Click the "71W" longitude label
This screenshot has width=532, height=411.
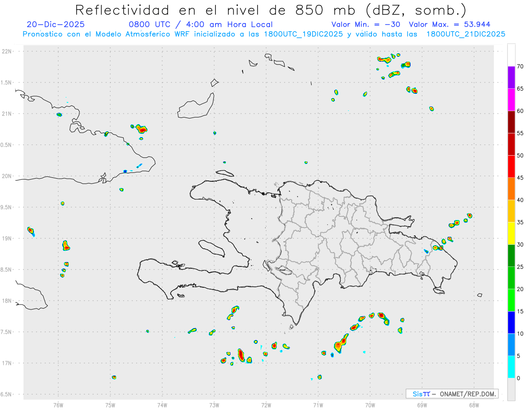tap(318, 405)
